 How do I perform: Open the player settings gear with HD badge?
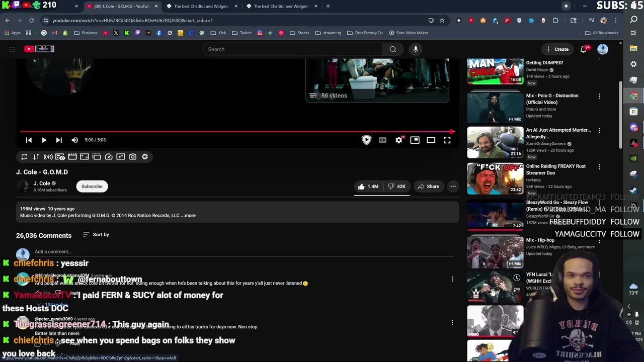(x=399, y=140)
